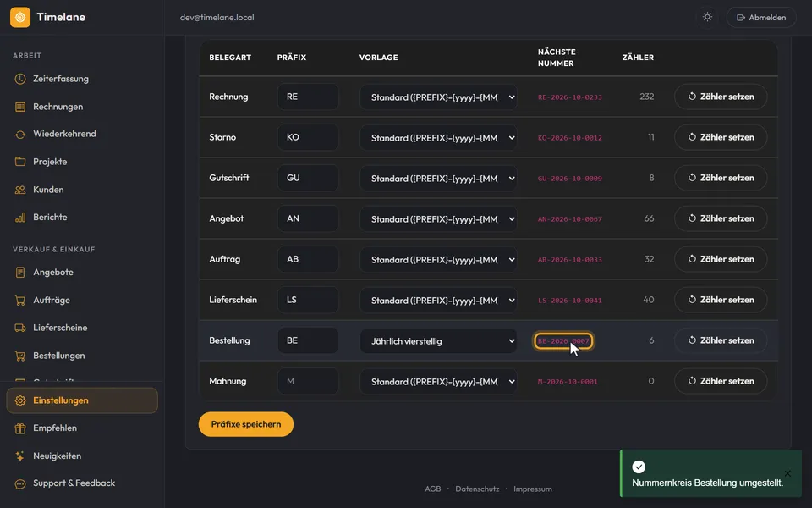Open the Vorlage dropdown for Rechnung
The width and height of the screenshot is (812, 508).
438,97
